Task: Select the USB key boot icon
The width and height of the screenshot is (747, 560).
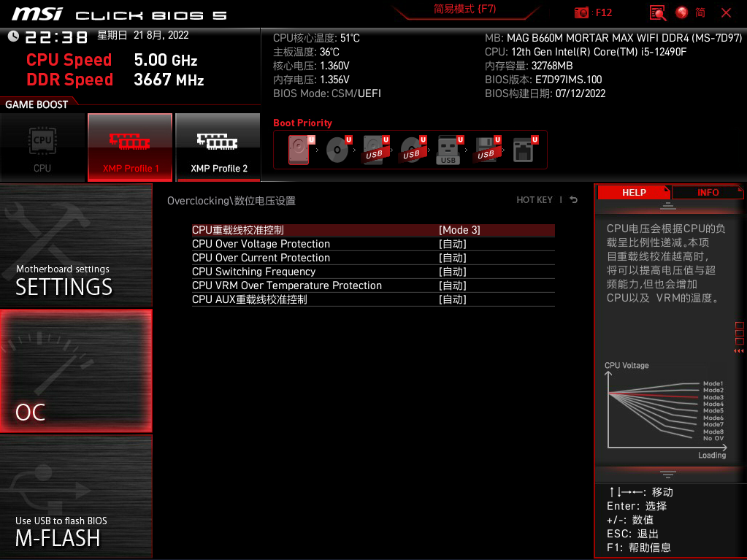Action: (450, 150)
